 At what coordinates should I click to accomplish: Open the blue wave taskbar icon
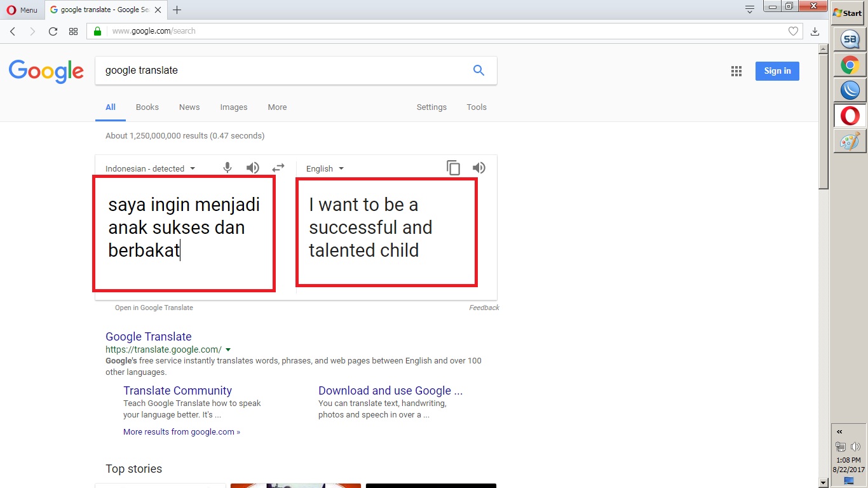point(850,90)
